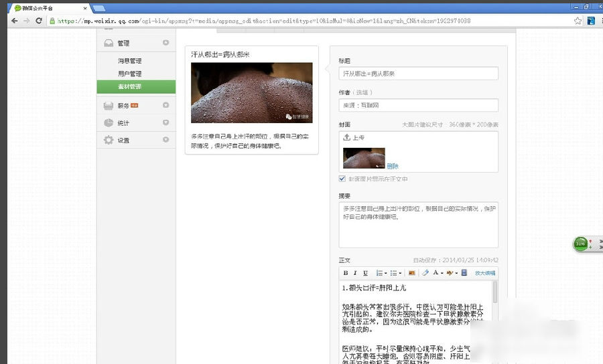The width and height of the screenshot is (603, 364).
Task: Focus the summary 摘要 text area
Action: point(418,225)
